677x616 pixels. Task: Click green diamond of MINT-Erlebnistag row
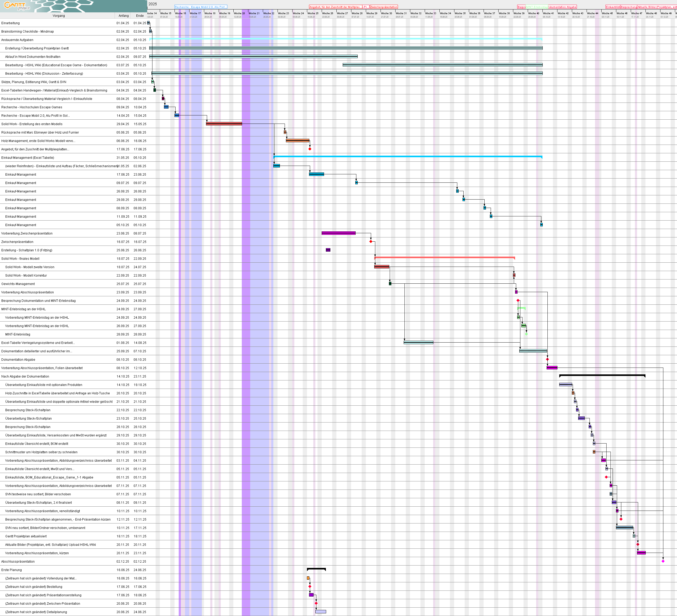coord(526,334)
